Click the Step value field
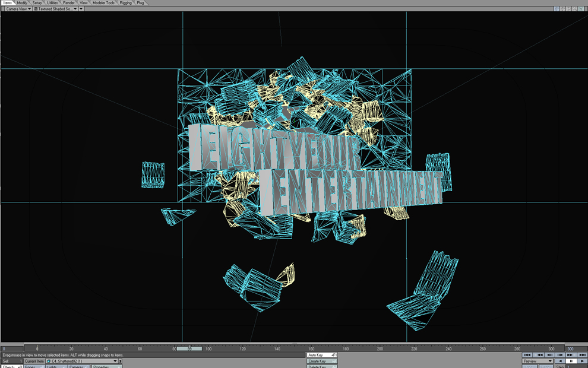This screenshot has height=368, width=588. (576, 366)
